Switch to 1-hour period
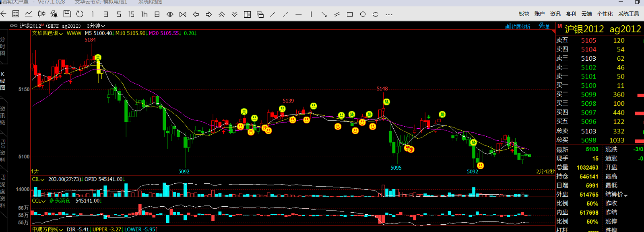 coord(144,14)
